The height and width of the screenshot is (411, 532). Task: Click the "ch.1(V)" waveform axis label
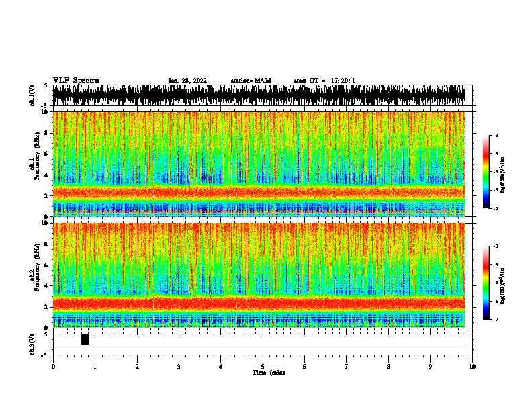[x=32, y=95]
